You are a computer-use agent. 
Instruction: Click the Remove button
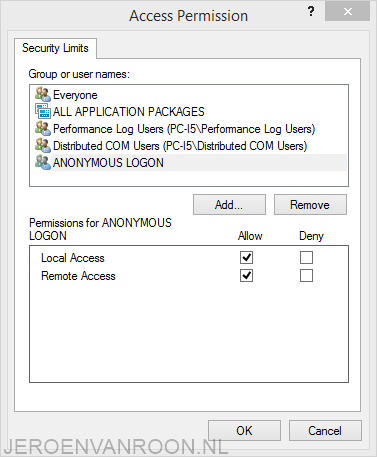click(310, 205)
